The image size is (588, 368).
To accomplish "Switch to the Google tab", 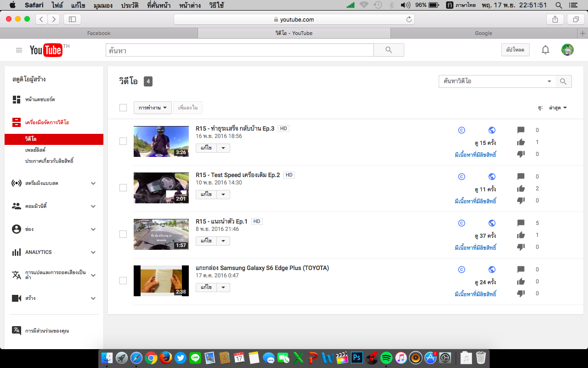I will (483, 33).
